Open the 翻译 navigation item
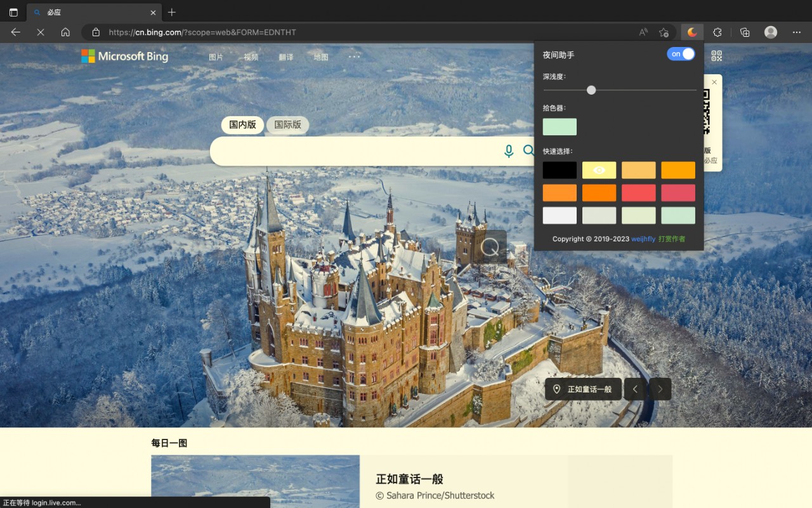This screenshot has height=508, width=812. tap(286, 57)
